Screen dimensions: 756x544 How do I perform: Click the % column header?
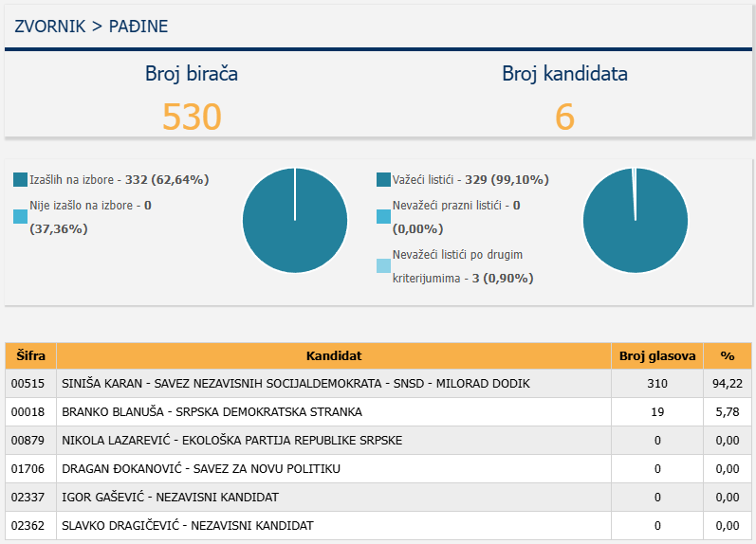point(728,356)
